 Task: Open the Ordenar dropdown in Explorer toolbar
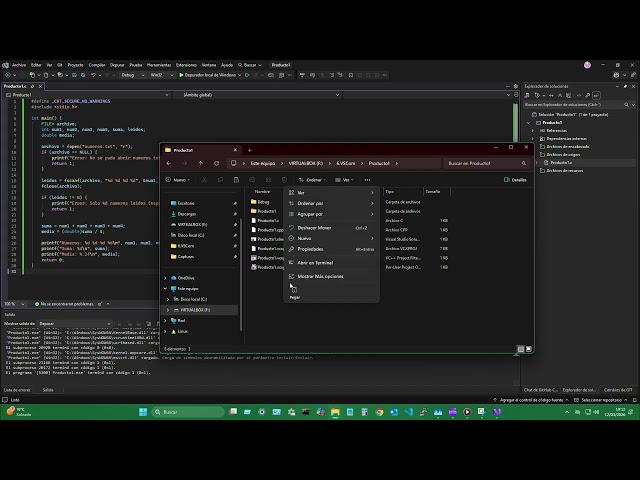[x=312, y=180]
